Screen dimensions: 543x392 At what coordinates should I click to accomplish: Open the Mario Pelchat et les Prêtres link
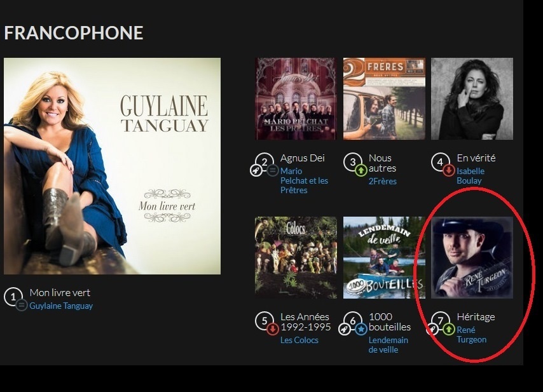tap(304, 180)
